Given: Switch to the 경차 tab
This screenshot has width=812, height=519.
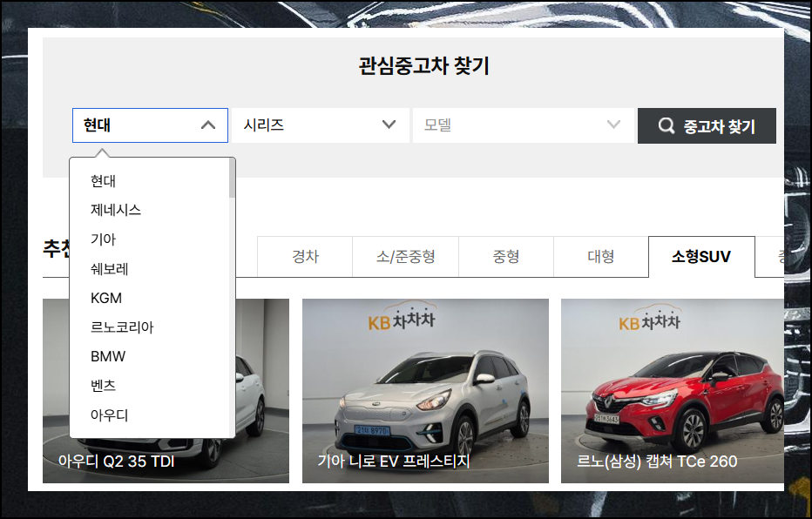Looking at the screenshot, I should click(305, 257).
